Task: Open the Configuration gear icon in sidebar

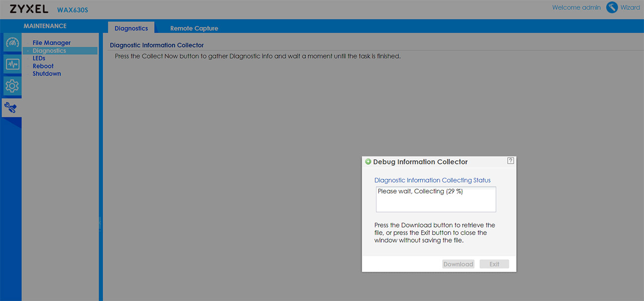Action: click(x=12, y=86)
